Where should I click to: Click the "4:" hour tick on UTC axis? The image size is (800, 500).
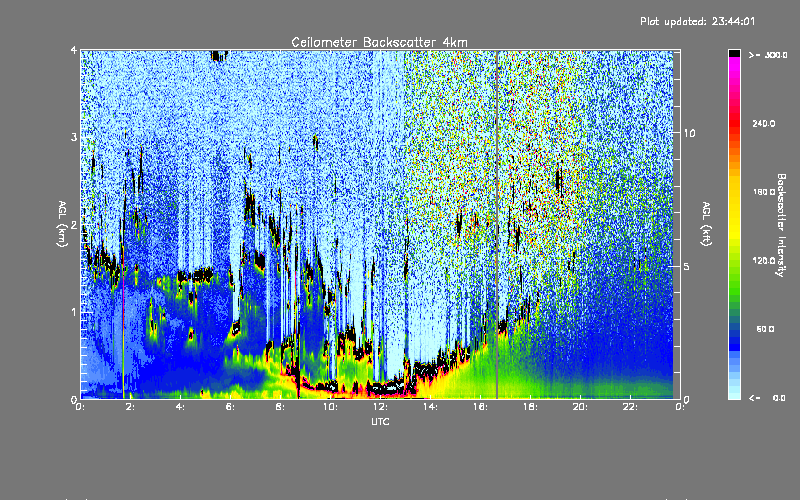(x=180, y=407)
